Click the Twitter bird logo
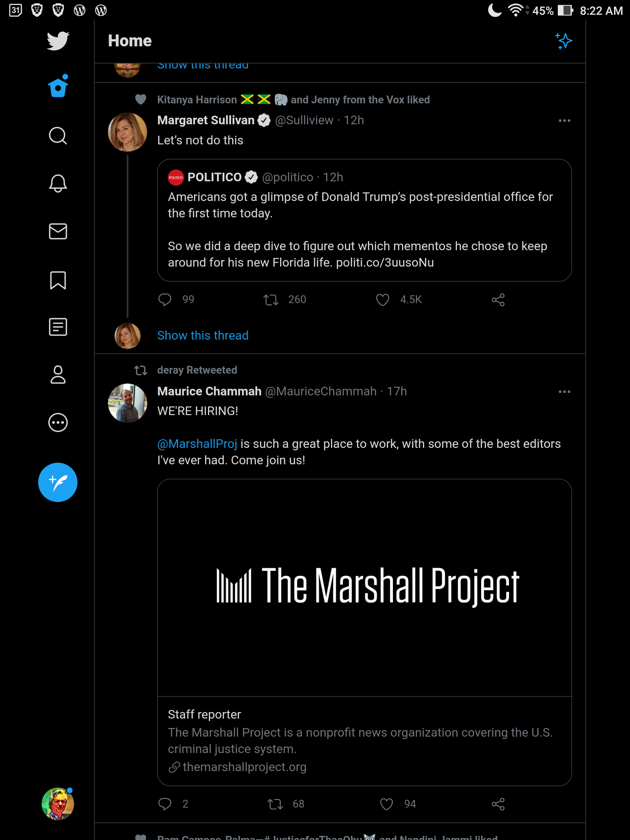Image resolution: width=630 pixels, height=840 pixels. (x=58, y=41)
